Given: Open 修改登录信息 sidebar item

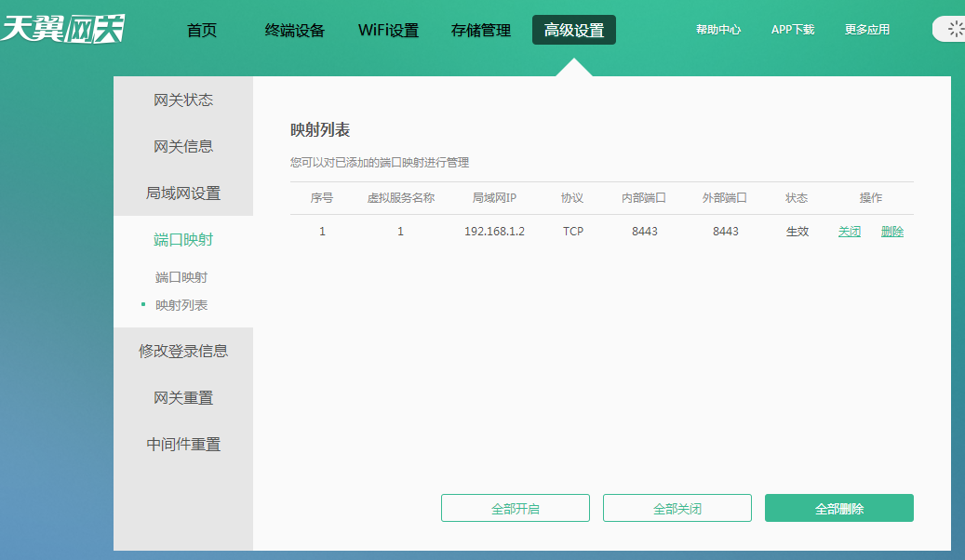Looking at the screenshot, I should click(183, 352).
